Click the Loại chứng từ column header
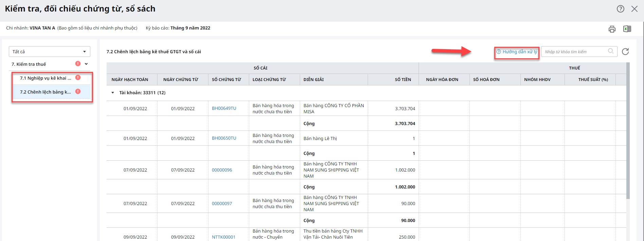Image resolution: width=644 pixels, height=241 pixels. pyautogui.click(x=275, y=80)
